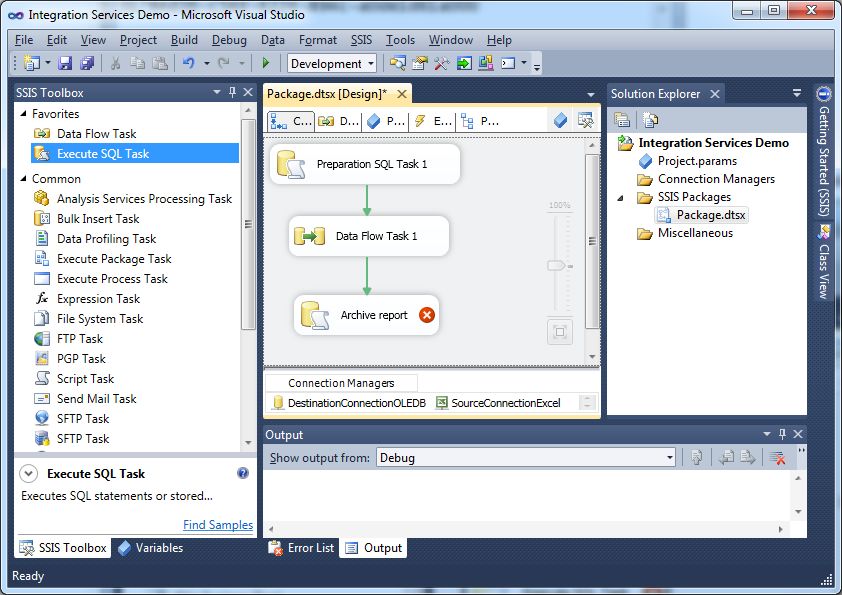Open the Output panel options dropdown
This screenshot has width=842, height=595.
767,434
